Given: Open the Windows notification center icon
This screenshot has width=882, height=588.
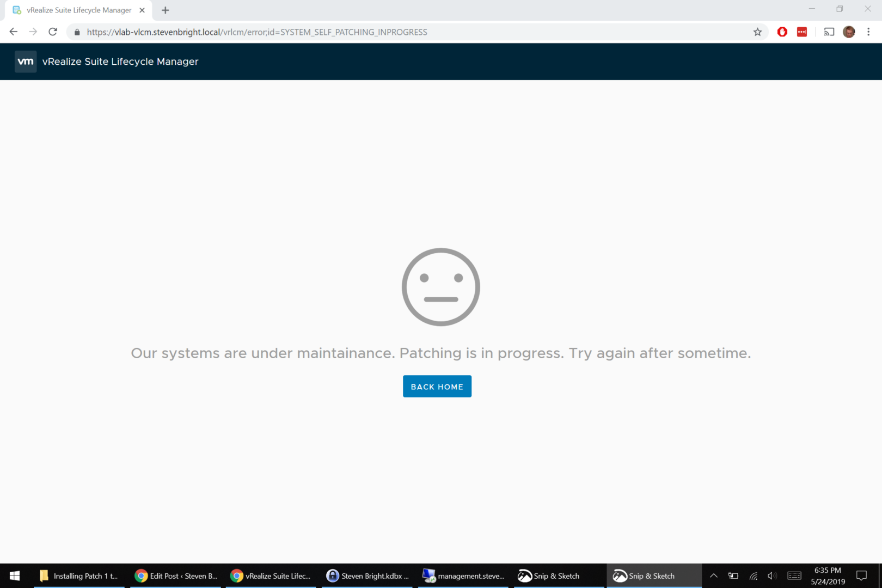Looking at the screenshot, I should 861,575.
